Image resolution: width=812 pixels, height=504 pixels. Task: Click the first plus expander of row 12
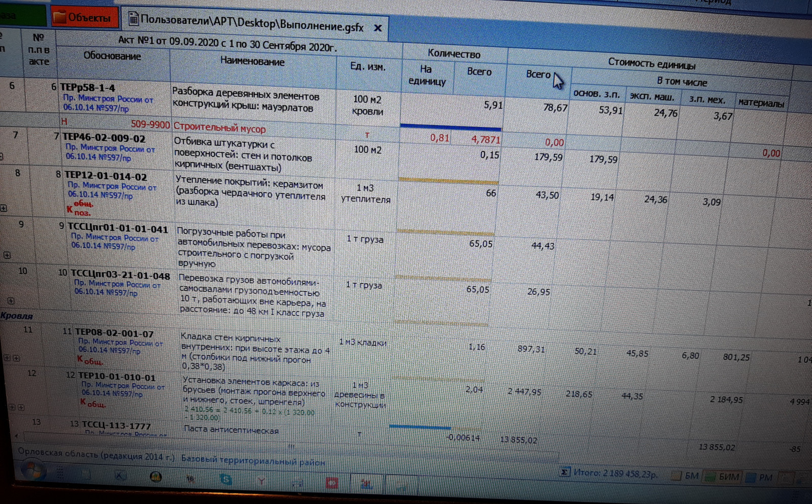12,407
